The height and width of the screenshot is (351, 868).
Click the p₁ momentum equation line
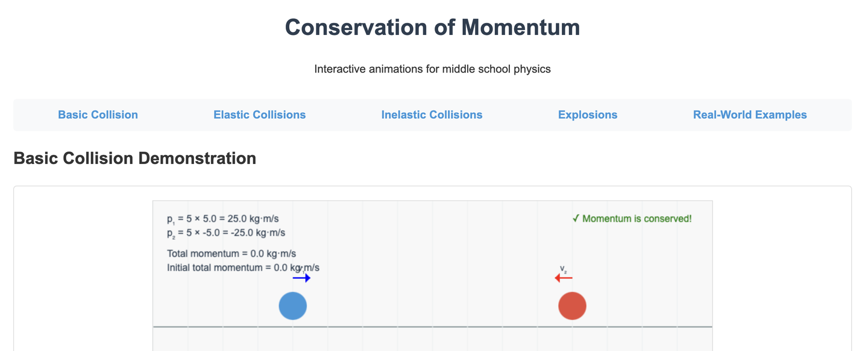pos(227,219)
